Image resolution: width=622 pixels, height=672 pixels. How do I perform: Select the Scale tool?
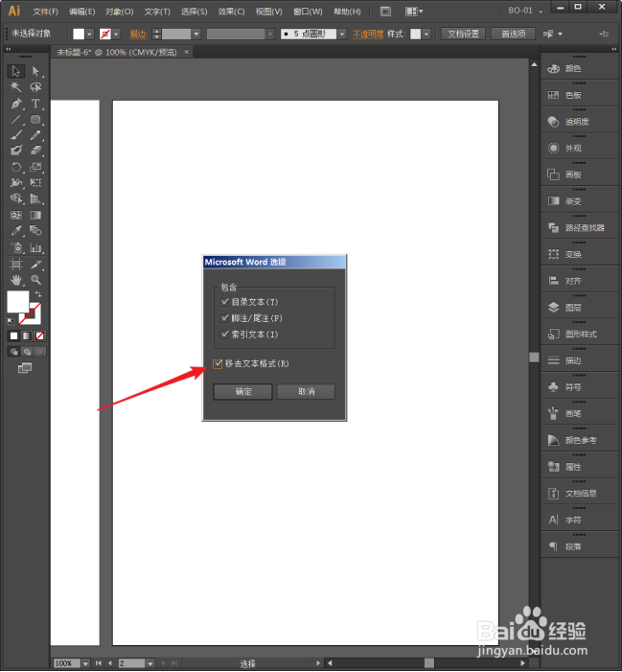click(x=35, y=167)
